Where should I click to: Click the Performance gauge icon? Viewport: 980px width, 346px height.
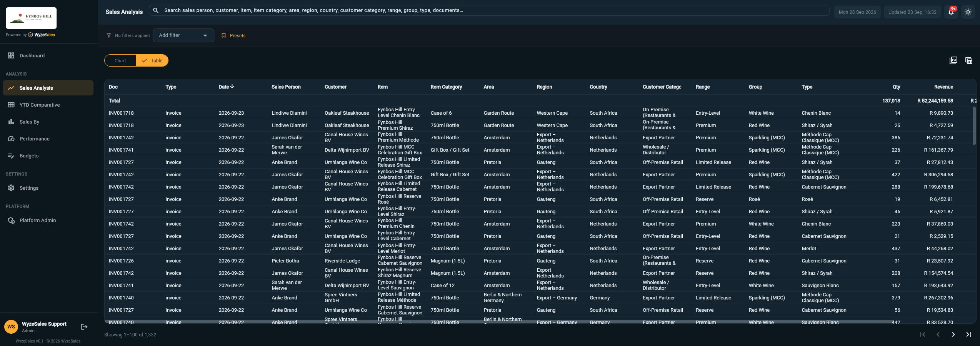pos(11,139)
